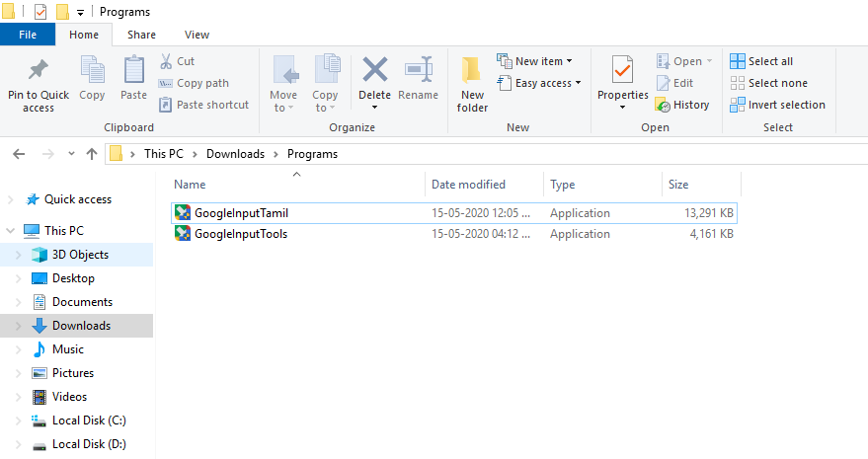Click Programs in the address bar
868x459 pixels.
pos(312,154)
